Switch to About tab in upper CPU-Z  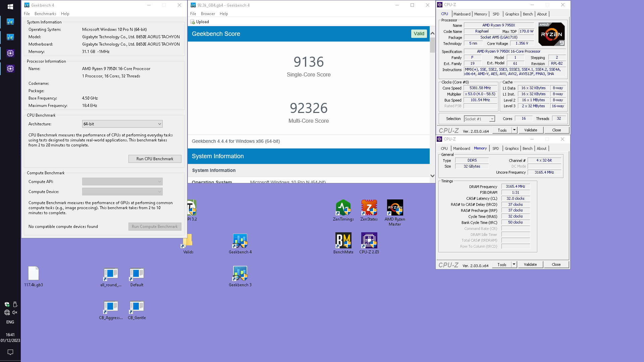coord(542,14)
